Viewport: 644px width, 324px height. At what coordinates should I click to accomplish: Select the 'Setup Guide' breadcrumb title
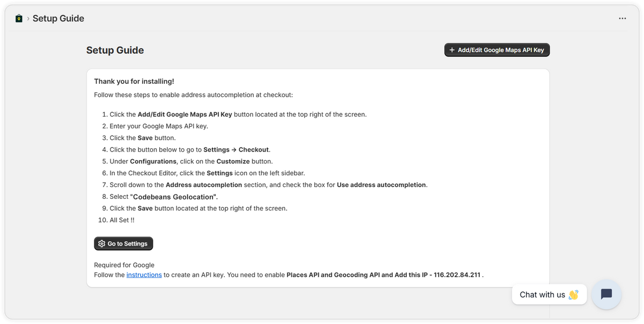58,18
